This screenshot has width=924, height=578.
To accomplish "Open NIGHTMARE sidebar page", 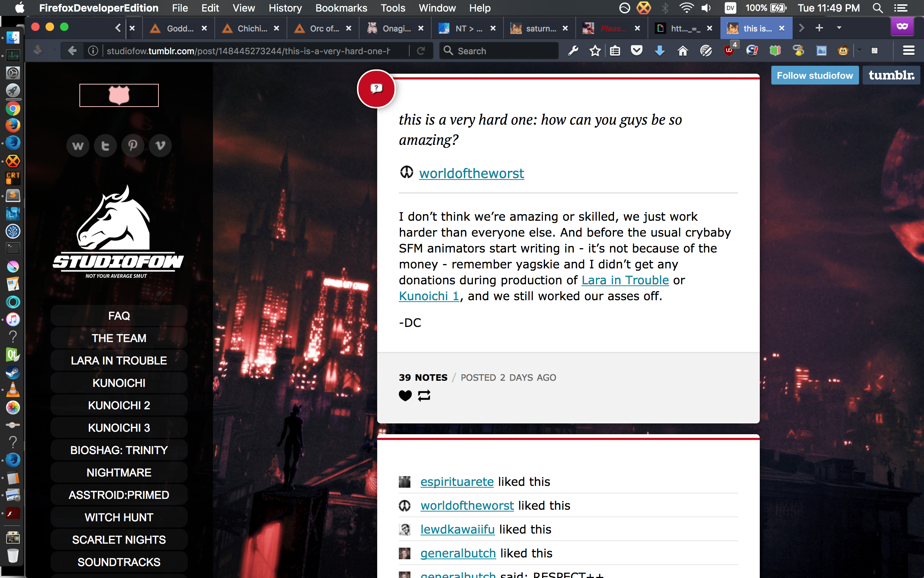I will point(119,473).
